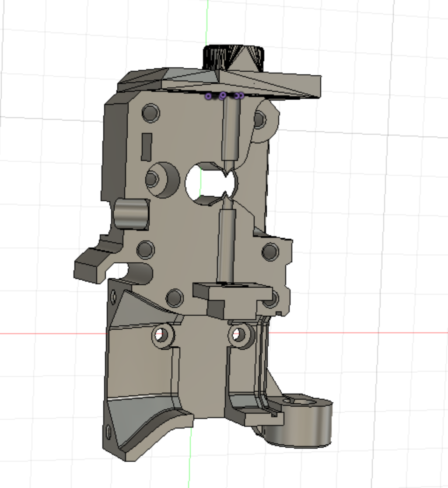This screenshot has width=448, height=488.
Task: Select the counterbored hole left of center hole
Action: 162,180
